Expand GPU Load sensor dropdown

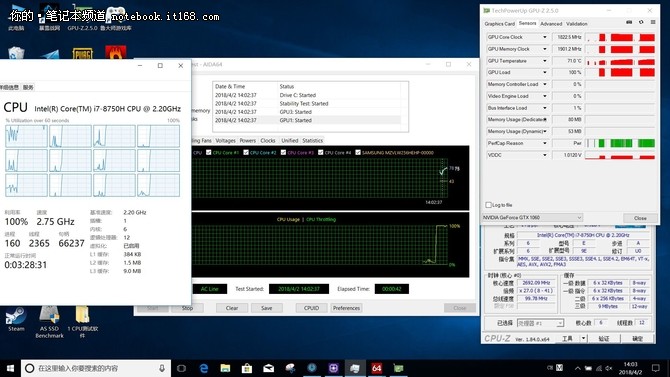[x=544, y=73]
